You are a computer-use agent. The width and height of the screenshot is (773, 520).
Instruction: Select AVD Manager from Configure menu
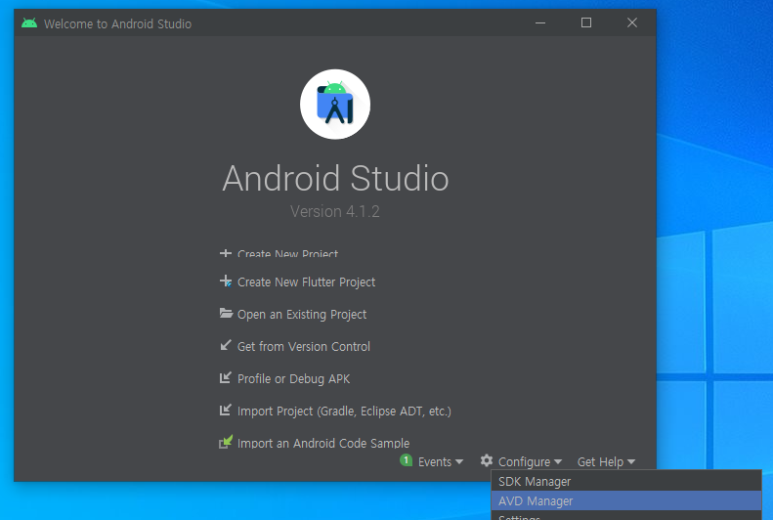click(x=626, y=501)
